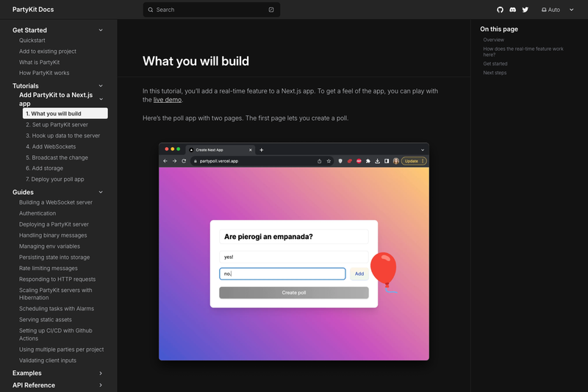The image size is (588, 392).
Task: Open the GitHub repository icon
Action: (x=500, y=10)
